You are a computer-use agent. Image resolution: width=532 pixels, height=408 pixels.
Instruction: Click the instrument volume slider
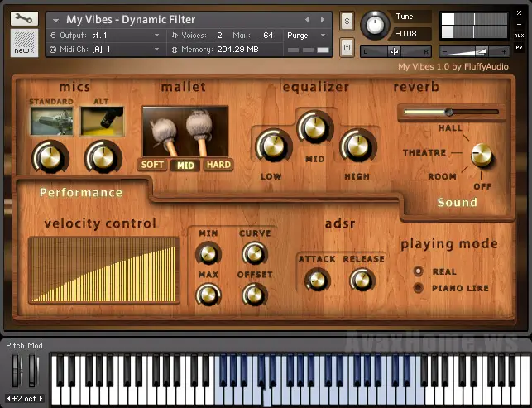click(x=474, y=51)
